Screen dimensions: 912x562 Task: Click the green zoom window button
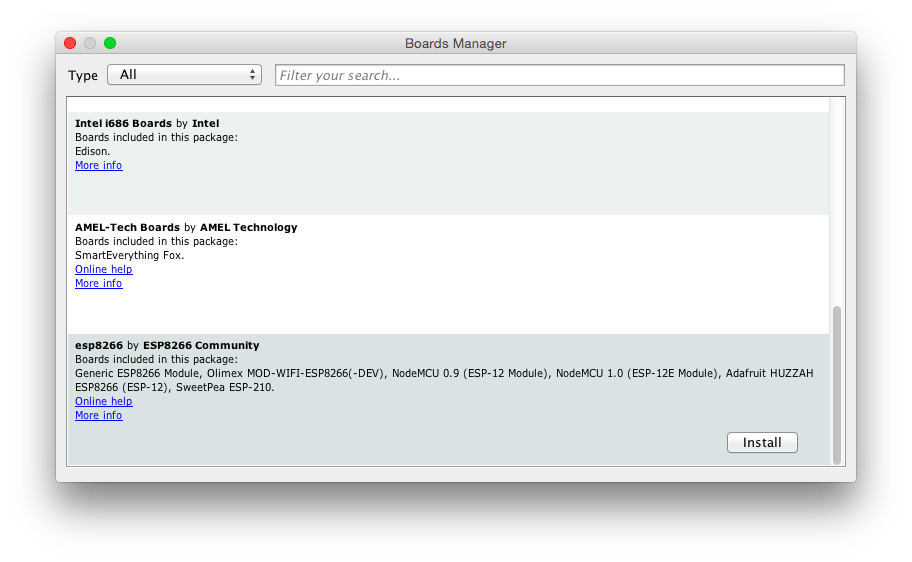pyautogui.click(x=110, y=43)
